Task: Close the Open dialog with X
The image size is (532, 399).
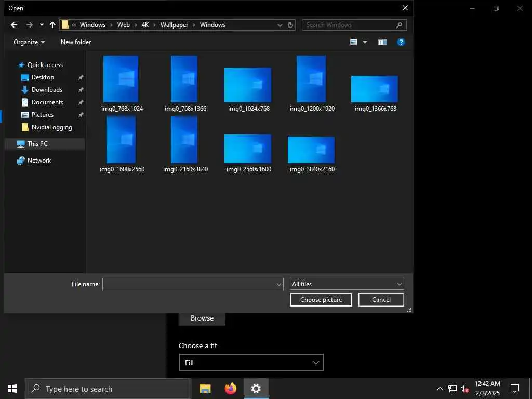Action: point(405,8)
